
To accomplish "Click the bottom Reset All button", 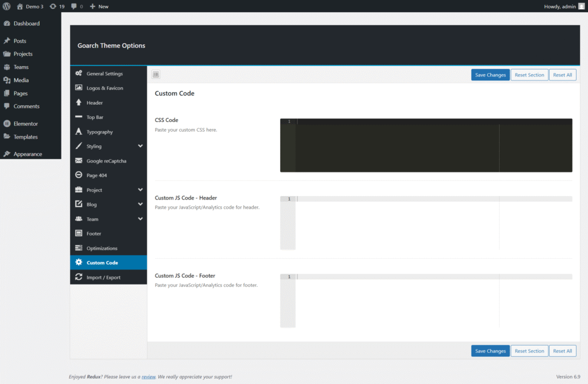I will point(563,351).
